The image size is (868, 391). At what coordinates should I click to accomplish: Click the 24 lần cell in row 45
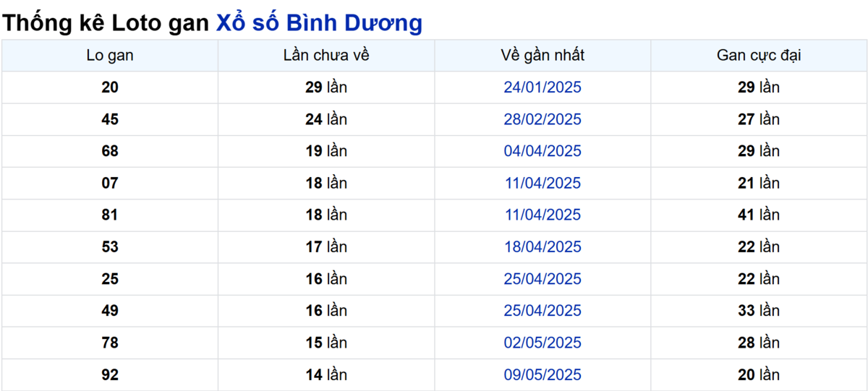[326, 119]
